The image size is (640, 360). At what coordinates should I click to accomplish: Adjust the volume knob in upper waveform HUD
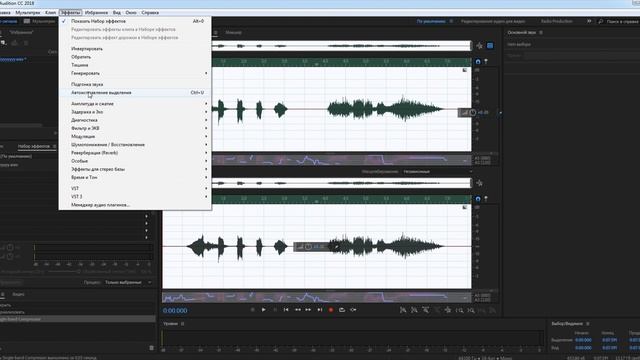coord(473,112)
